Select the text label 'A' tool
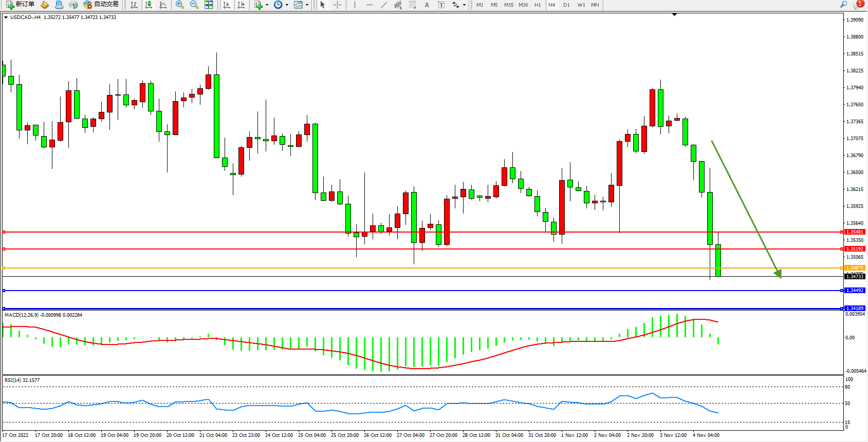The image size is (868, 442). pos(427,5)
